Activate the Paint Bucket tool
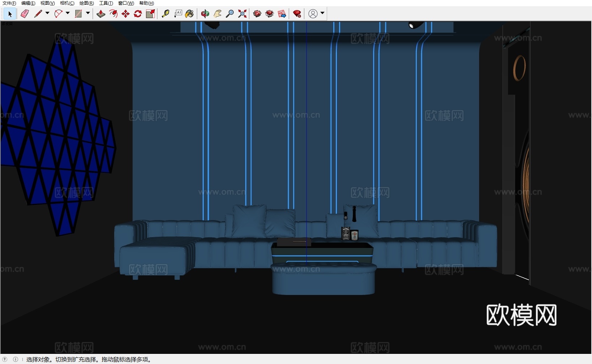 pos(190,14)
